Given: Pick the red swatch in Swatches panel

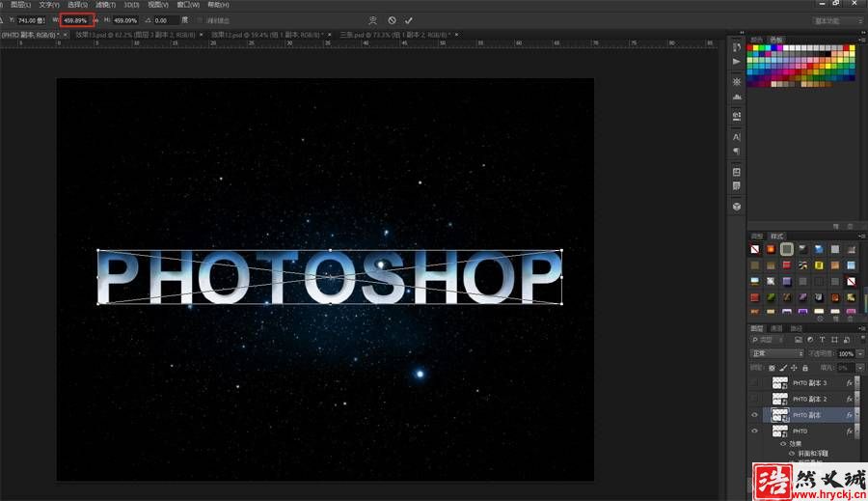Looking at the screenshot, I should tap(750, 48).
